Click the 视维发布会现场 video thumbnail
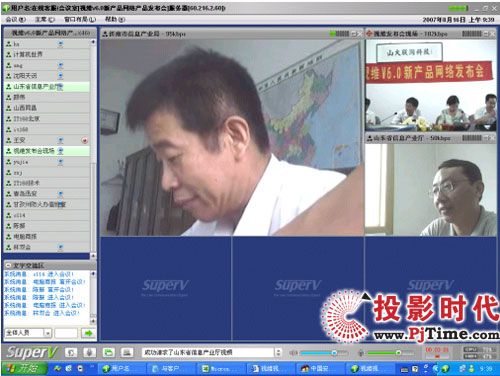Image resolution: width=500 pixels, height=376 pixels. pyautogui.click(x=430, y=85)
